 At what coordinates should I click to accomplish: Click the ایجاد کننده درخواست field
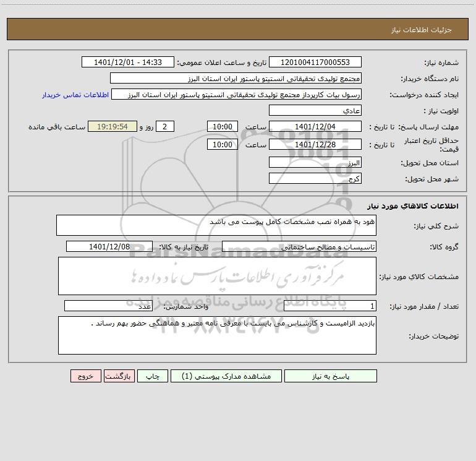[x=236, y=94]
